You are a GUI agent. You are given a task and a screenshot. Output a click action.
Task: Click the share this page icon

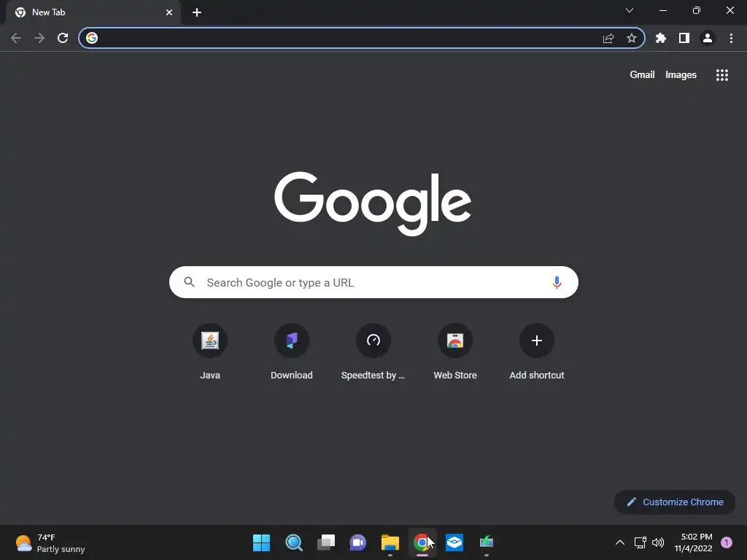(608, 38)
